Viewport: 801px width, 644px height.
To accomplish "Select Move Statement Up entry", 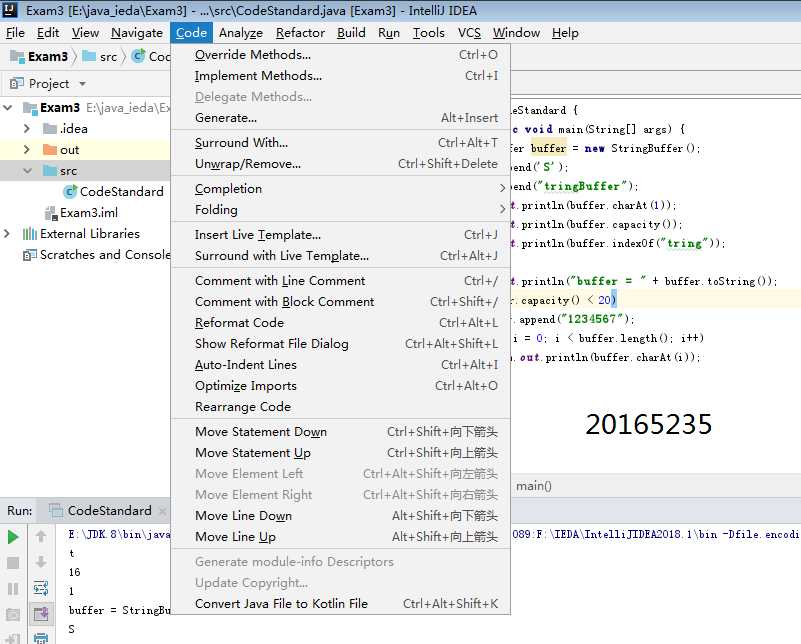I will click(341, 452).
